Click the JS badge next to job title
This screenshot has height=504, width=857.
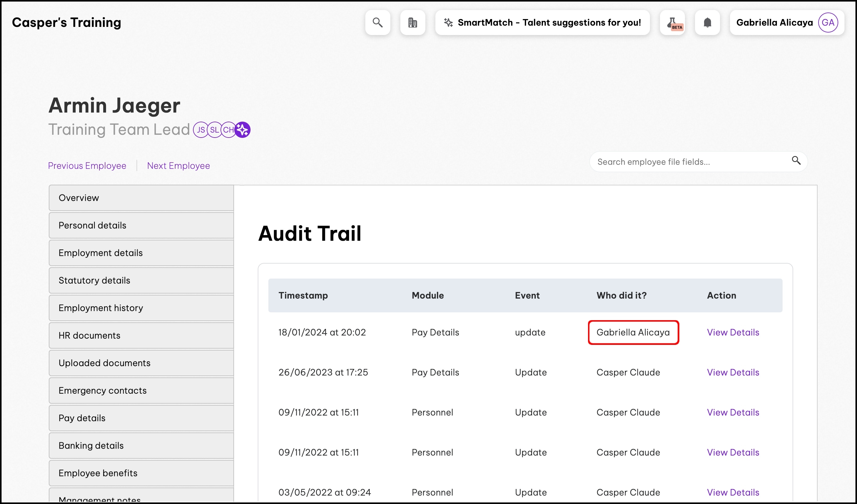coord(201,130)
